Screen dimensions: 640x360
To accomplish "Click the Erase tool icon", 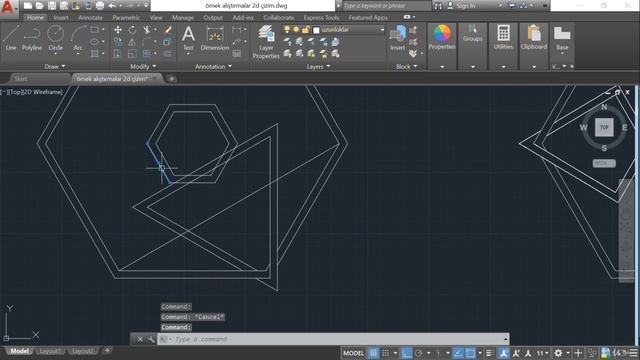I will coord(168,30).
